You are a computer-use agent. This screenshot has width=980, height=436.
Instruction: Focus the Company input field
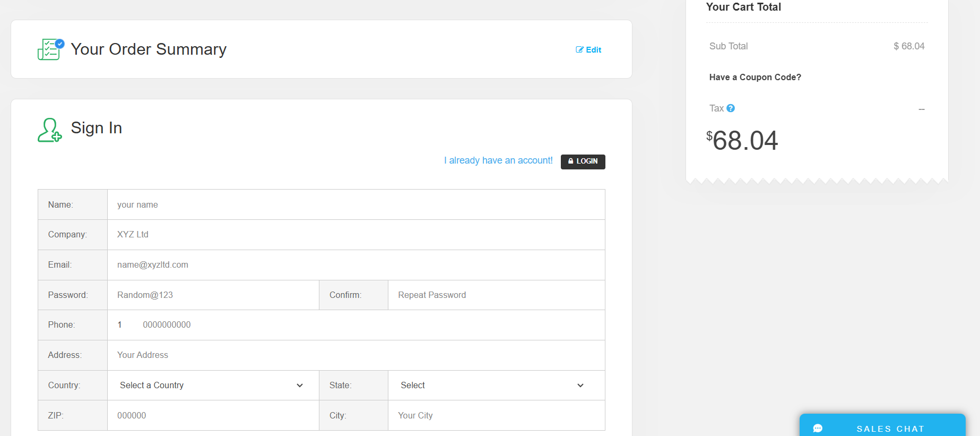point(356,235)
